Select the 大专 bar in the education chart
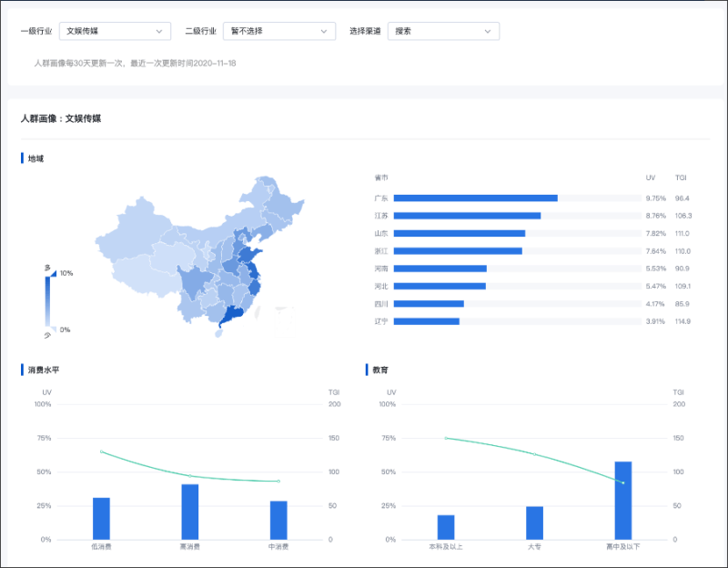Image resolution: width=728 pixels, height=568 pixels. 534,522
